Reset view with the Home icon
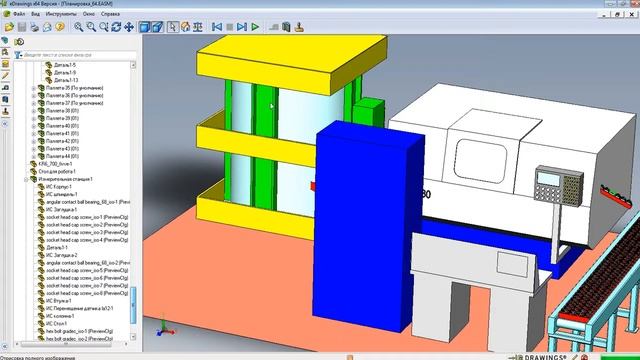The image size is (640, 360). point(185,27)
